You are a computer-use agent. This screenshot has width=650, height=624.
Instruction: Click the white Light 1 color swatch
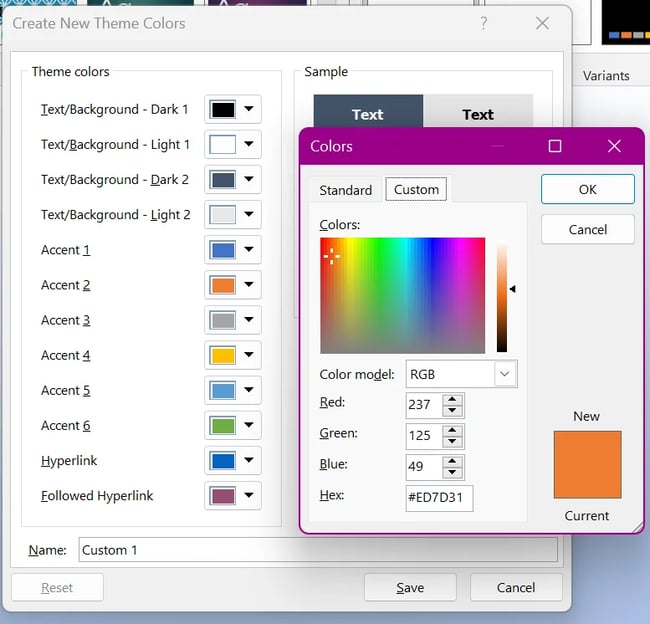coord(223,145)
